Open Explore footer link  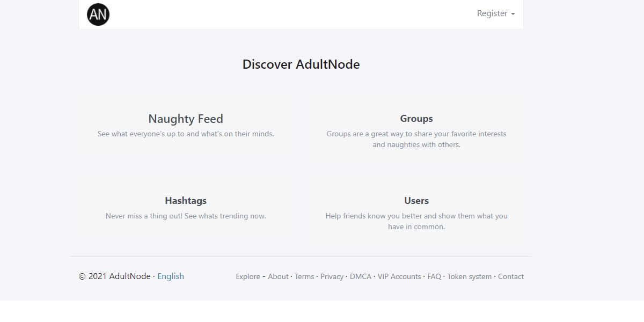(248, 277)
